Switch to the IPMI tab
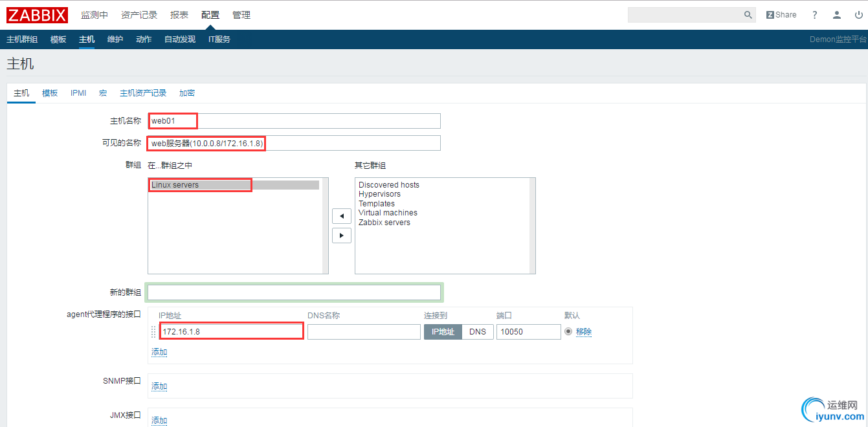868x427 pixels. point(78,93)
